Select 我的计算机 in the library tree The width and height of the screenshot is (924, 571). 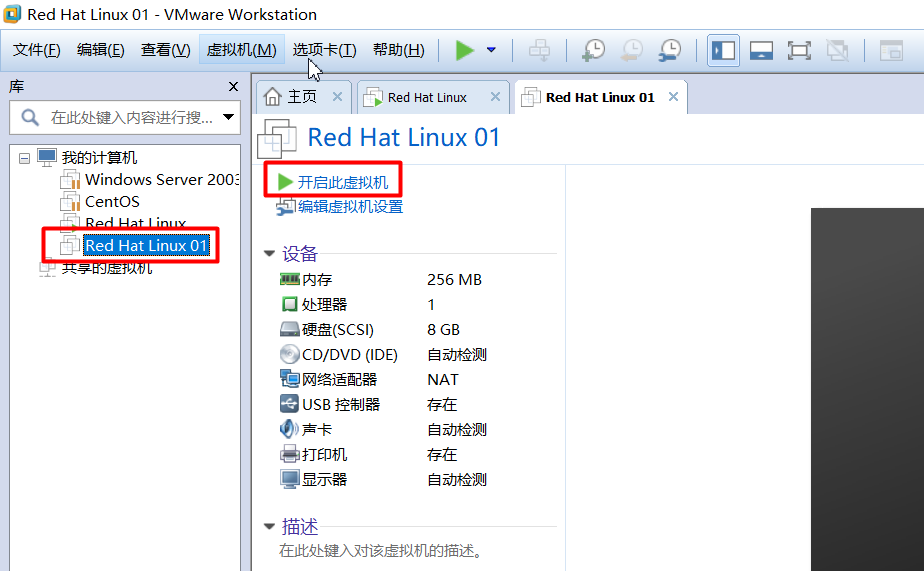click(99, 157)
